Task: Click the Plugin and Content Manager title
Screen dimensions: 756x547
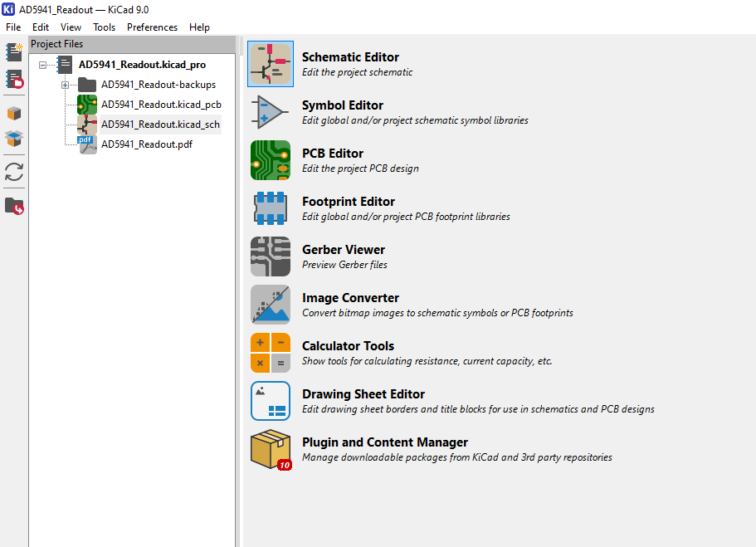Action: point(385,442)
